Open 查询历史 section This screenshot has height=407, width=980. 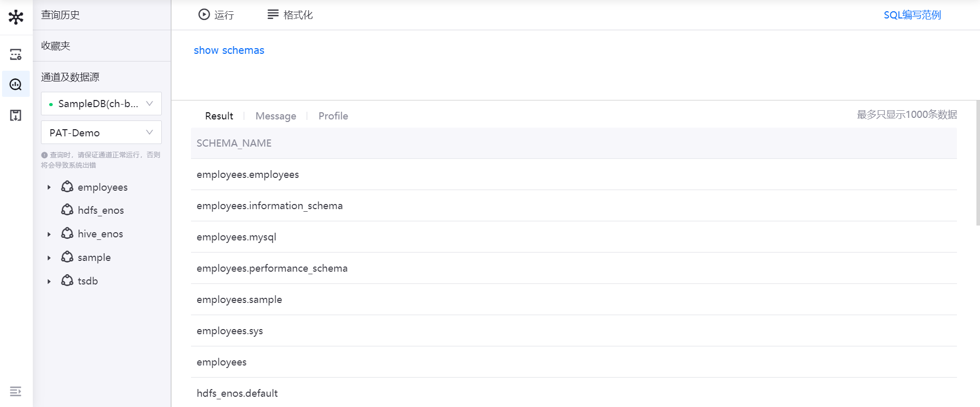point(60,15)
